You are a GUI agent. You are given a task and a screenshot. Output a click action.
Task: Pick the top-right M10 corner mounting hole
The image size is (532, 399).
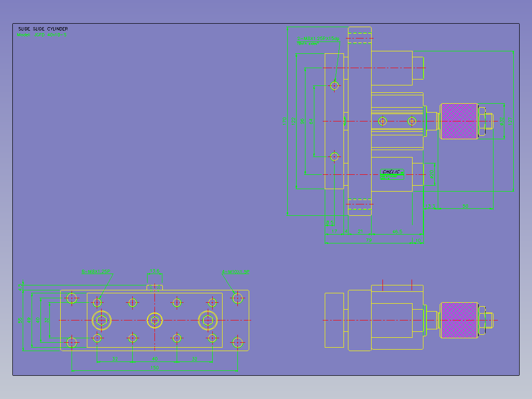(237, 298)
